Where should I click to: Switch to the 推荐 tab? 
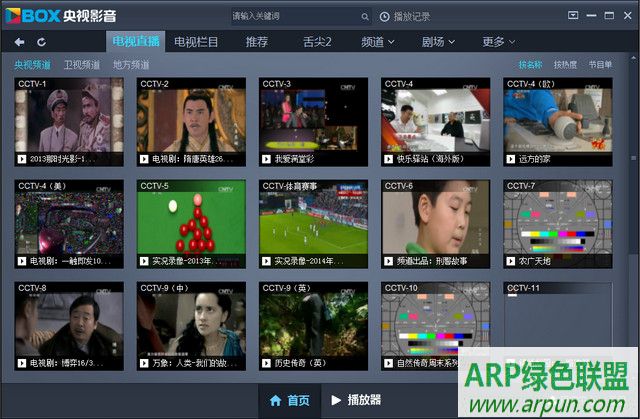coord(256,42)
